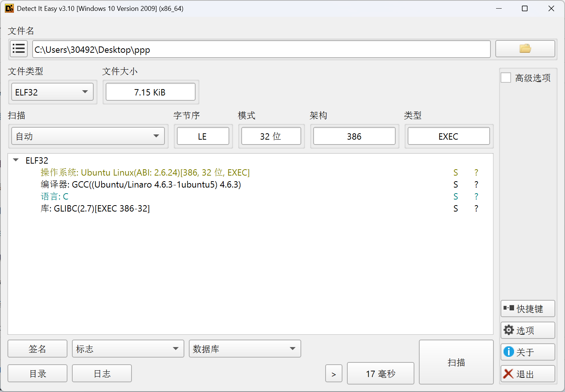565x392 pixels.
Task: Click the large 扫描 scan button
Action: pos(456,362)
